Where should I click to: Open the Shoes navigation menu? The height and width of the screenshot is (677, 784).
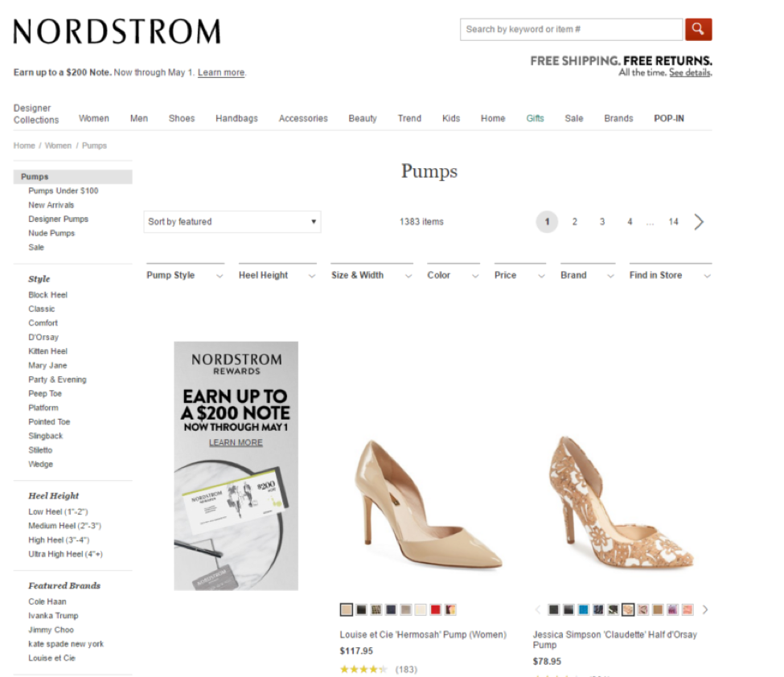tap(182, 118)
